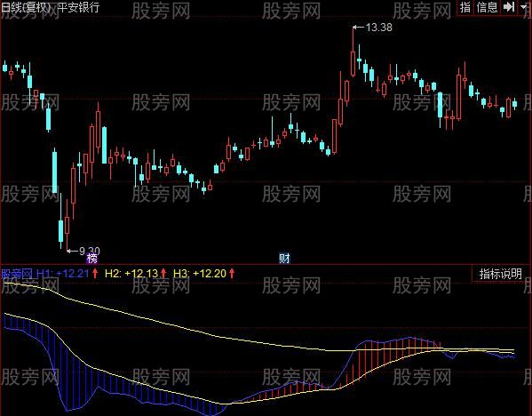Screen dimensions: 532x416
Task: Select the H3: +12.20 indicator label
Action: [200, 274]
